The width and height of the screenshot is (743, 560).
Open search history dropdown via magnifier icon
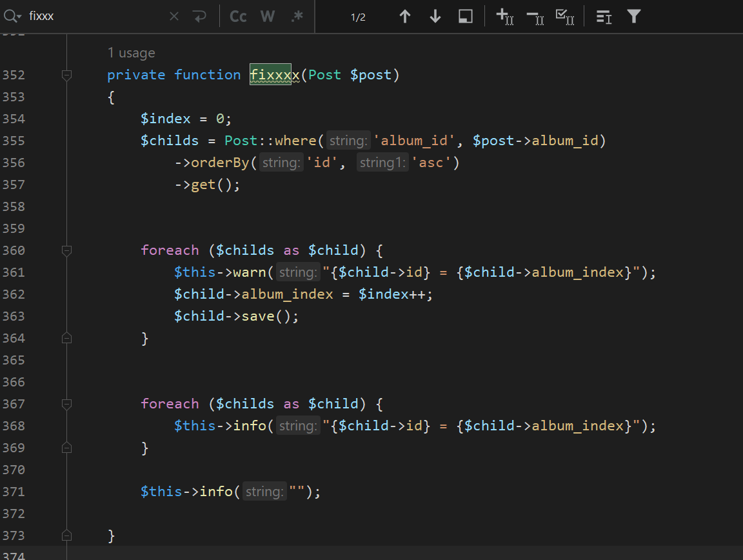pos(12,17)
